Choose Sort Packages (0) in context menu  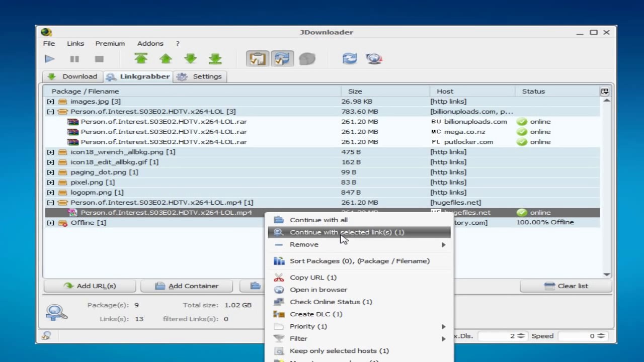pos(359,261)
